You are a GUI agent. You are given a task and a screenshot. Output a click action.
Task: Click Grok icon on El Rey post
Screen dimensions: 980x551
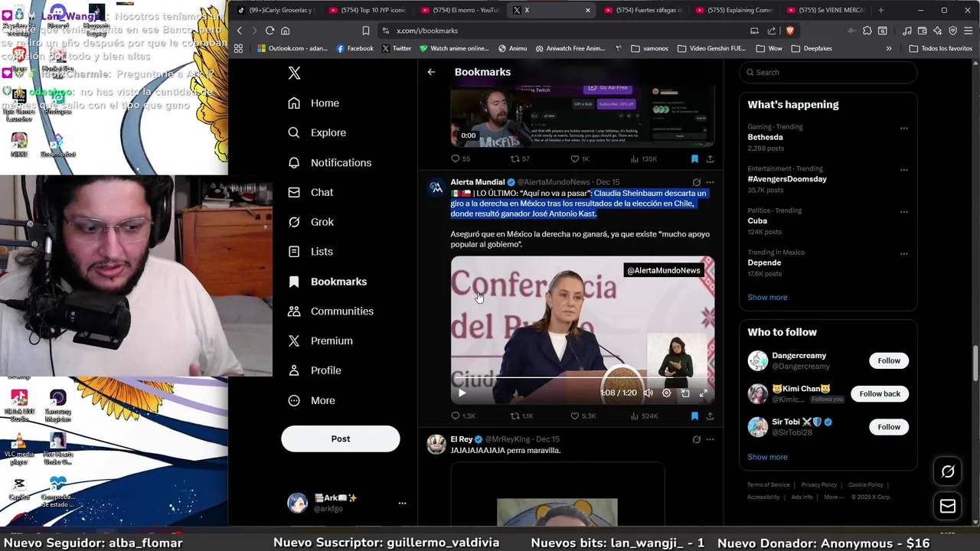click(696, 439)
